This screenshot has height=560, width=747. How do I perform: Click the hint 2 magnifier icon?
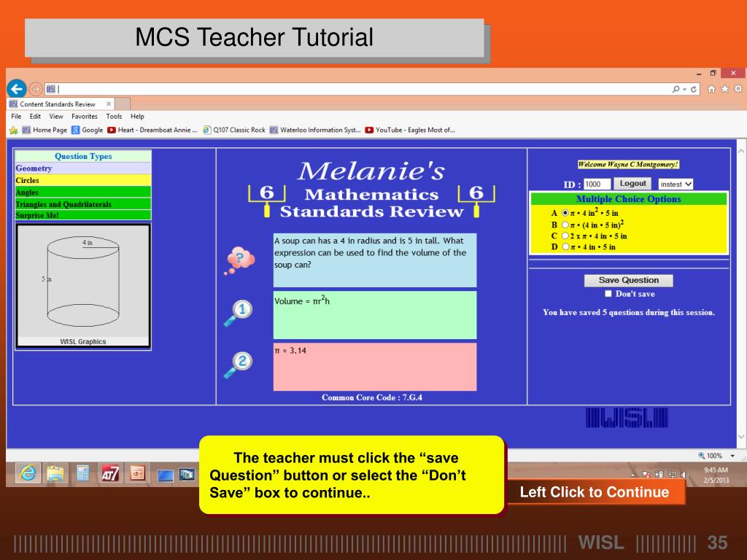[239, 365]
